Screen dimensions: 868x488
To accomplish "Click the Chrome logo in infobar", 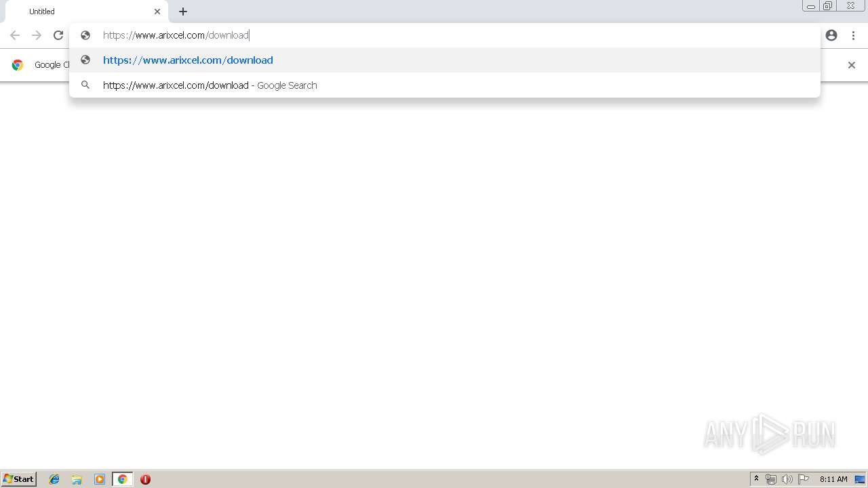I will (18, 65).
